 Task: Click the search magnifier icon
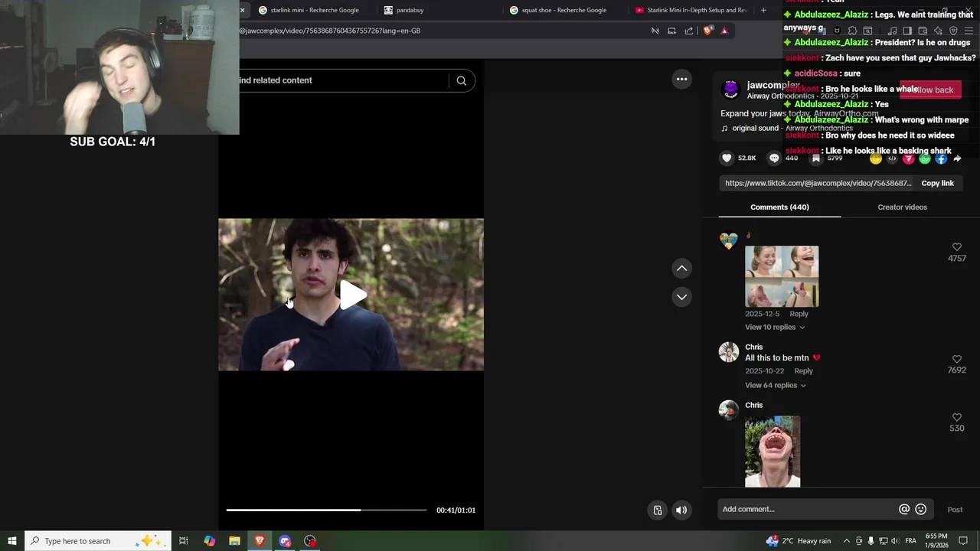coord(461,80)
